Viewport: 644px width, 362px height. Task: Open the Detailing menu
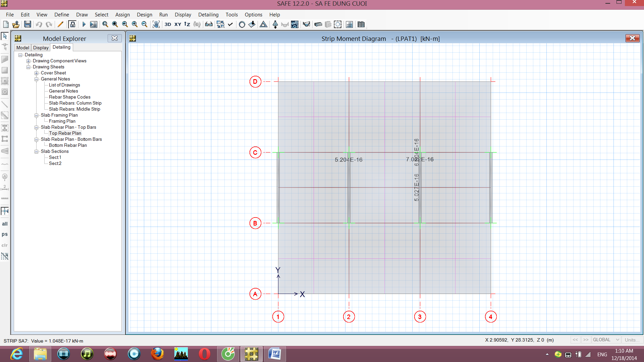pos(208,15)
